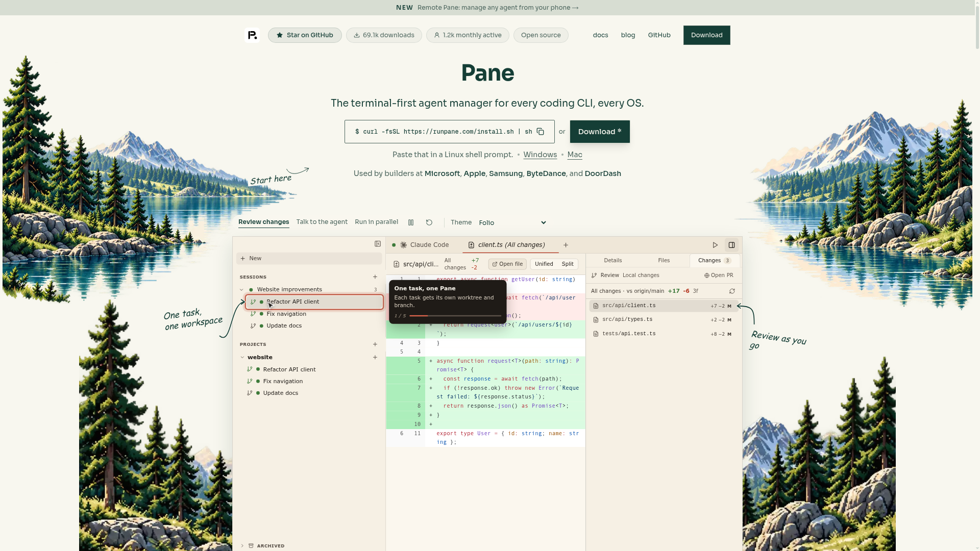Image resolution: width=980 pixels, height=551 pixels.
Task: Click the header Download button
Action: click(x=706, y=35)
